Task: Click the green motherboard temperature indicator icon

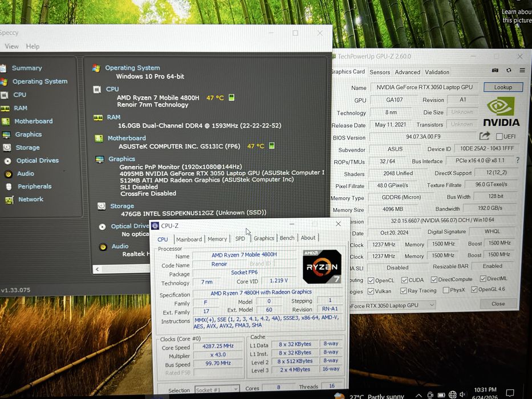Action: [271, 145]
